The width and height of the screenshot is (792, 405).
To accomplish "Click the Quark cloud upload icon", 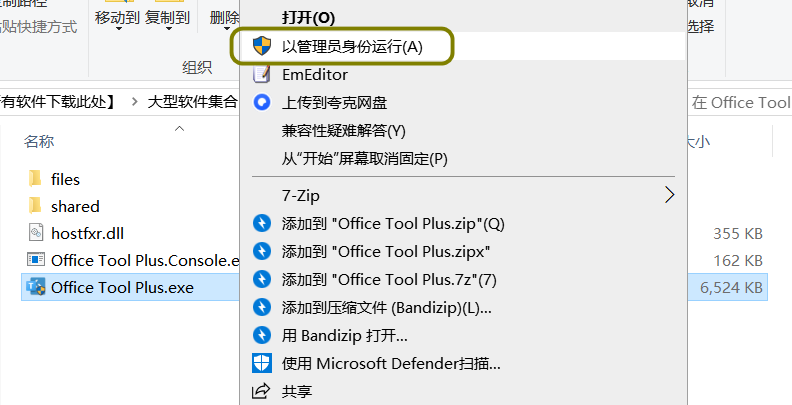I will pyautogui.click(x=262, y=103).
